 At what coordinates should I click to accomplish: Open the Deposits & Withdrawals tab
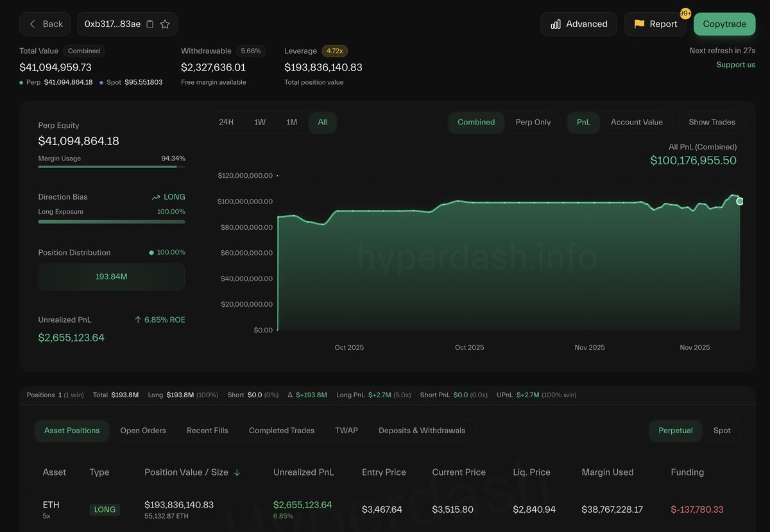click(422, 431)
